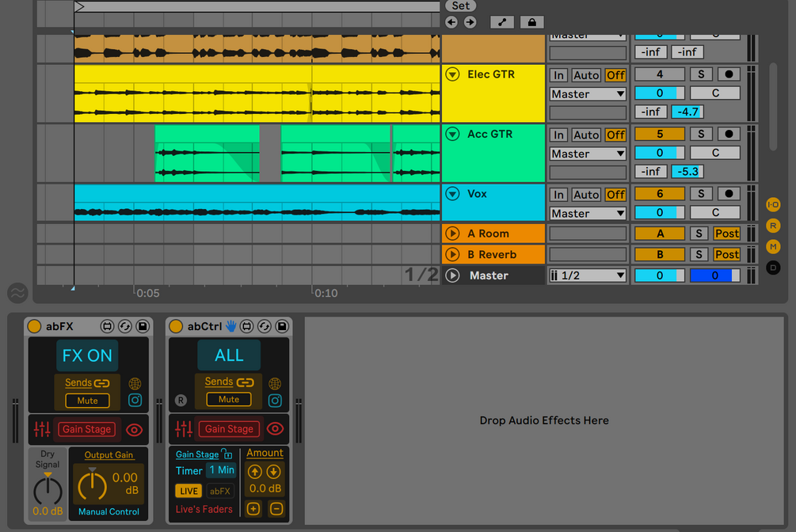The image size is (796, 532).
Task: Click Gain Stage button in abFX
Action: click(x=87, y=429)
